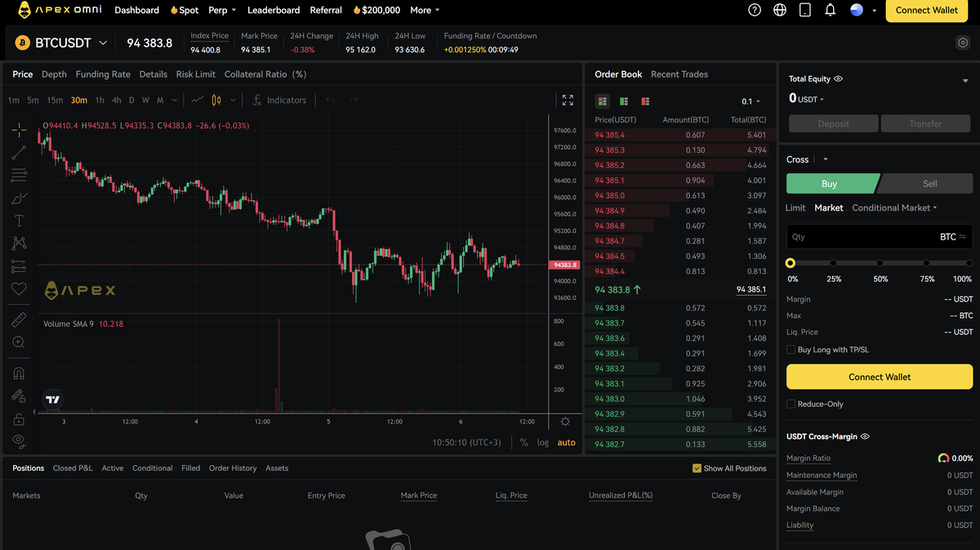Enable Buy Long with TP/SL
This screenshot has height=550, width=980.
point(791,349)
